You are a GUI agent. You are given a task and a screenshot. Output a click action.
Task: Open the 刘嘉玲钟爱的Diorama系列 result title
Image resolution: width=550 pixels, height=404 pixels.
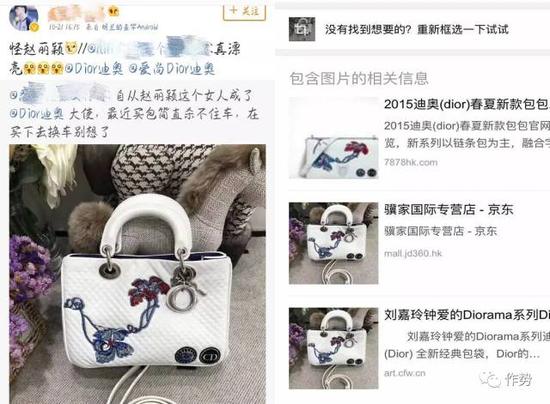coord(466,315)
